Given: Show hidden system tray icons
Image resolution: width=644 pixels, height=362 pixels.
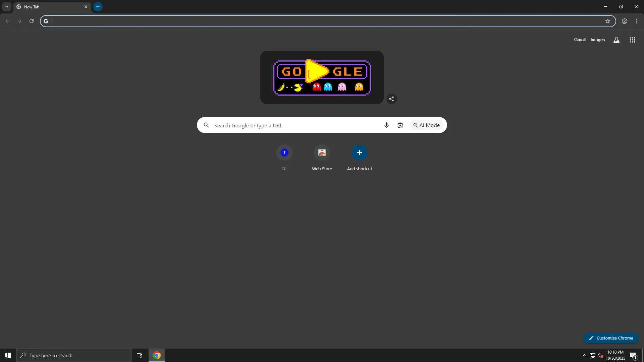Looking at the screenshot, I should point(584,355).
